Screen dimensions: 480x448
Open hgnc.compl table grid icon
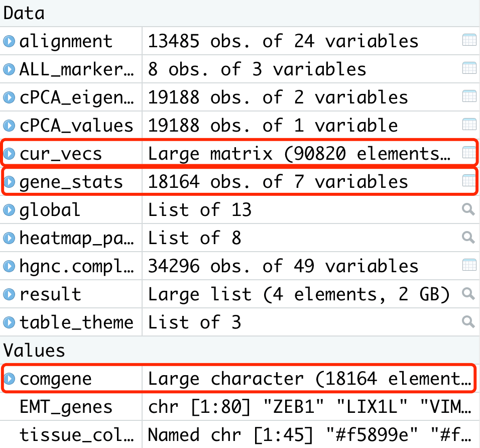[x=469, y=266]
